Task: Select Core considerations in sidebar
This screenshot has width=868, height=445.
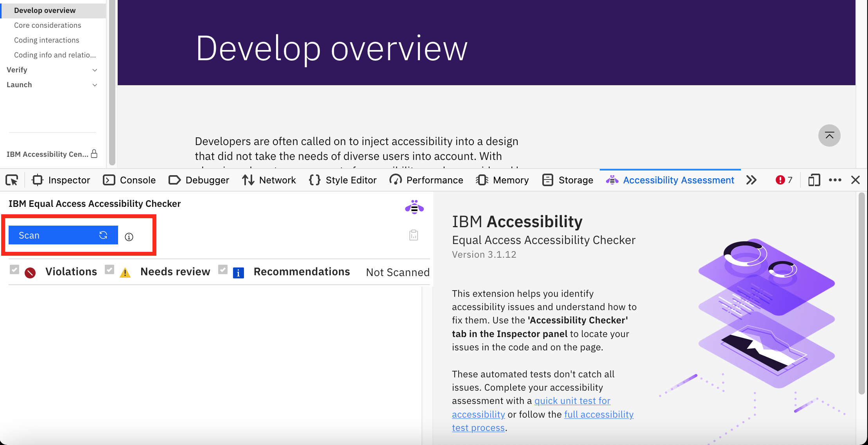Action: [48, 25]
